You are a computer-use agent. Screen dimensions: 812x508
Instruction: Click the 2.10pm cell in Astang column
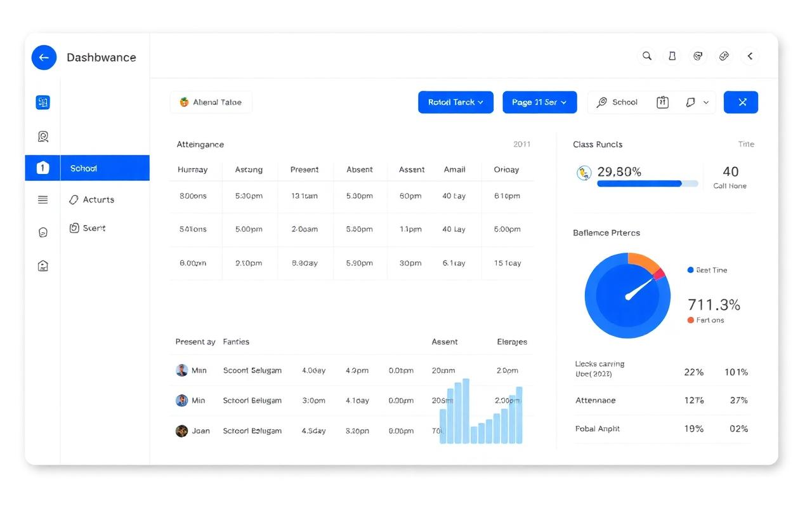pos(249,263)
